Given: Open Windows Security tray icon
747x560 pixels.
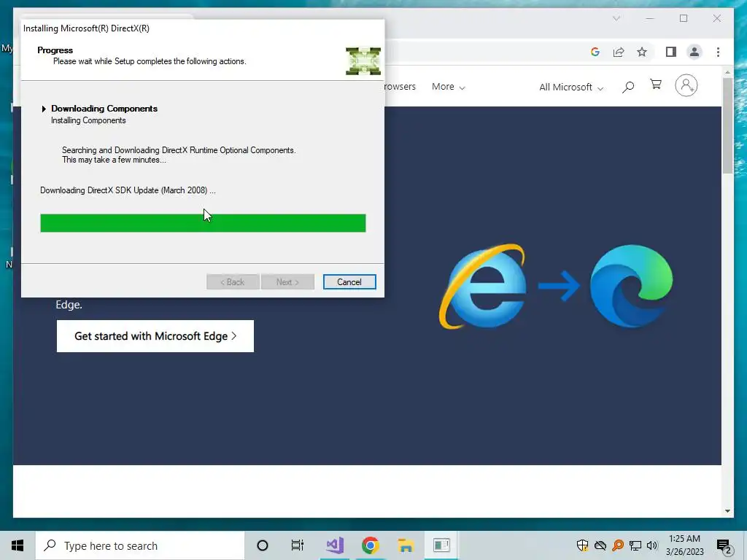Looking at the screenshot, I should 582,545.
